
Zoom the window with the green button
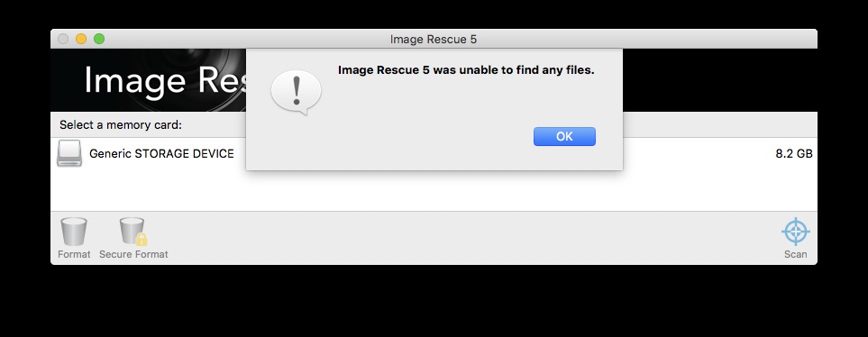[99, 39]
